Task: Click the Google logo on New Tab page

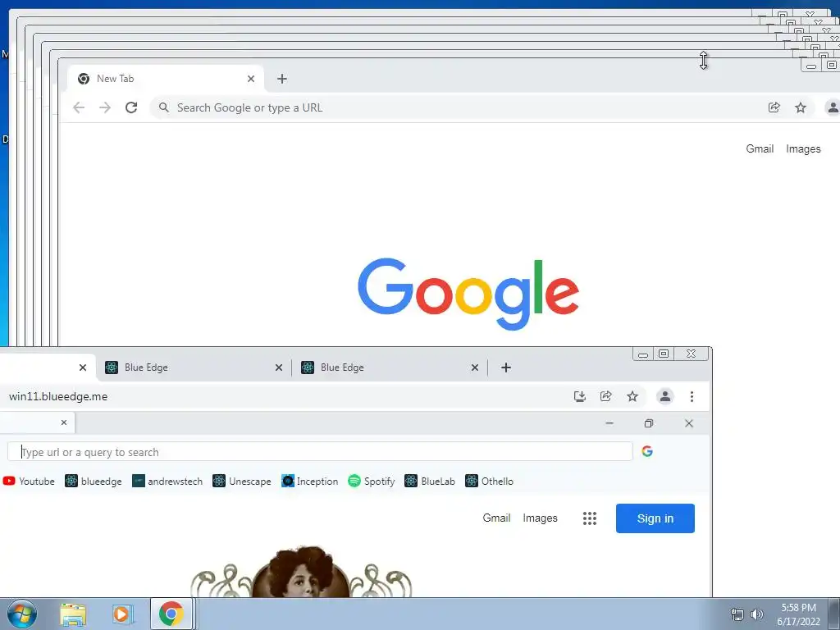Action: 468,294
